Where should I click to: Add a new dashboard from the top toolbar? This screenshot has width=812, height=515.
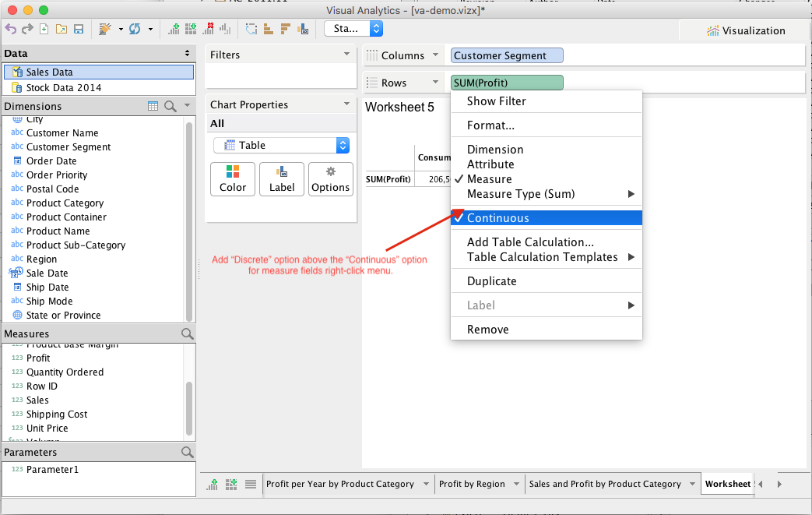coord(191,29)
